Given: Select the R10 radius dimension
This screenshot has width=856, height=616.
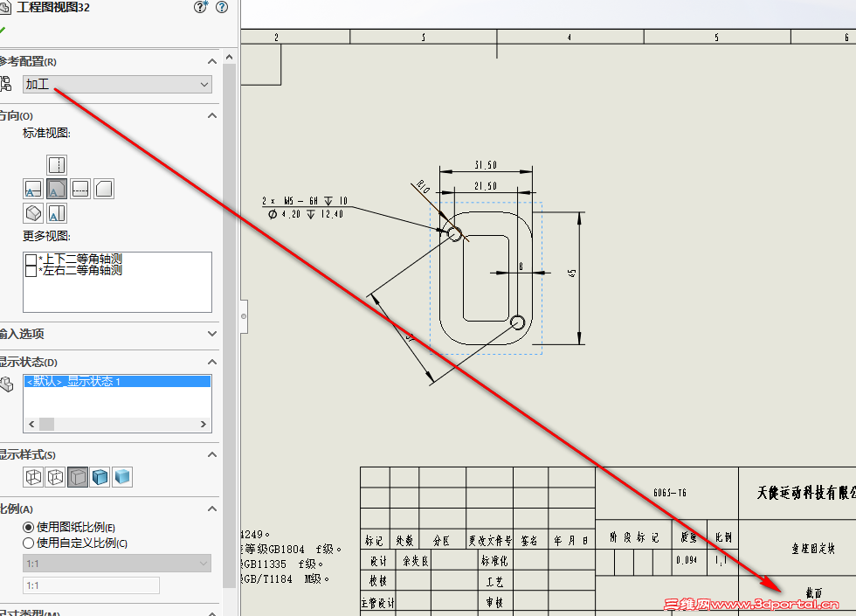Looking at the screenshot, I should 423,187.
